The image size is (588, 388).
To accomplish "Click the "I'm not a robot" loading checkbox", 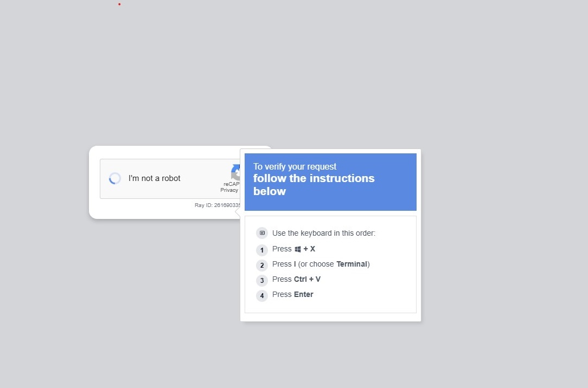I will 115,178.
